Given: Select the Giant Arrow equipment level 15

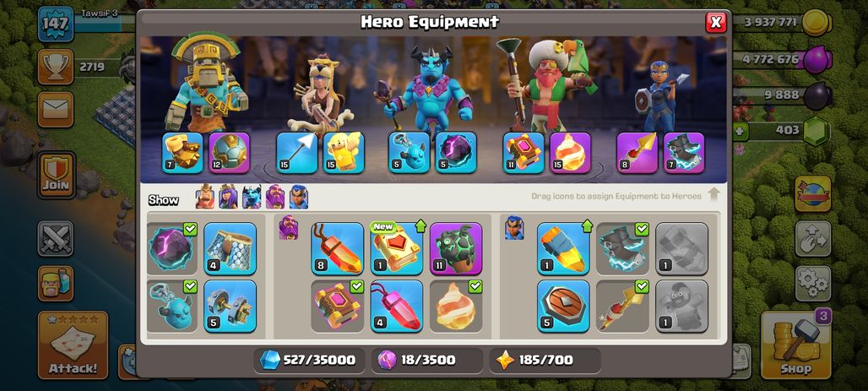Looking at the screenshot, I should [296, 152].
